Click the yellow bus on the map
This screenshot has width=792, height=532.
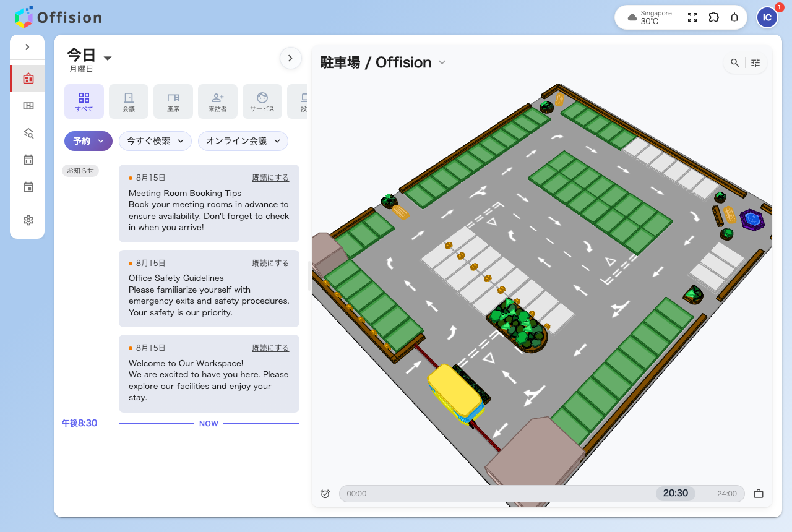coord(456,393)
